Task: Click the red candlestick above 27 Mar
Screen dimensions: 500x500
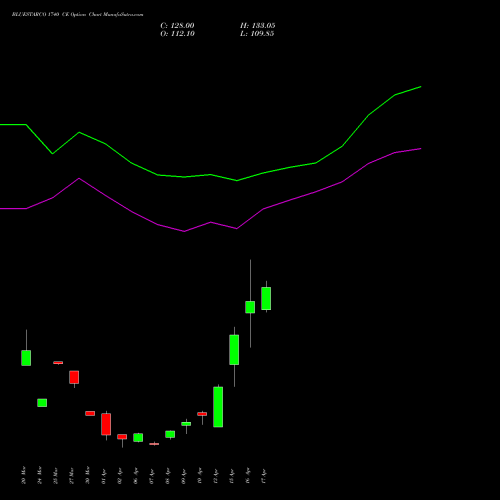Action: tap(74, 377)
